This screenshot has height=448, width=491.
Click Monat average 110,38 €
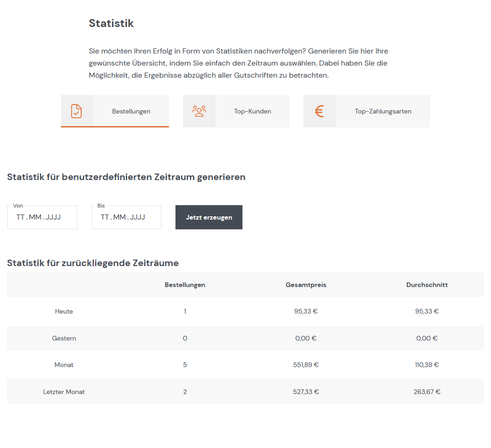(427, 365)
